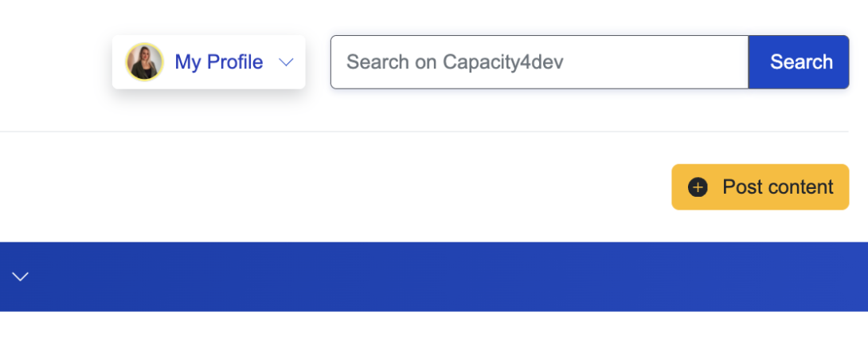Open the My Profile dropdown arrow

287,62
